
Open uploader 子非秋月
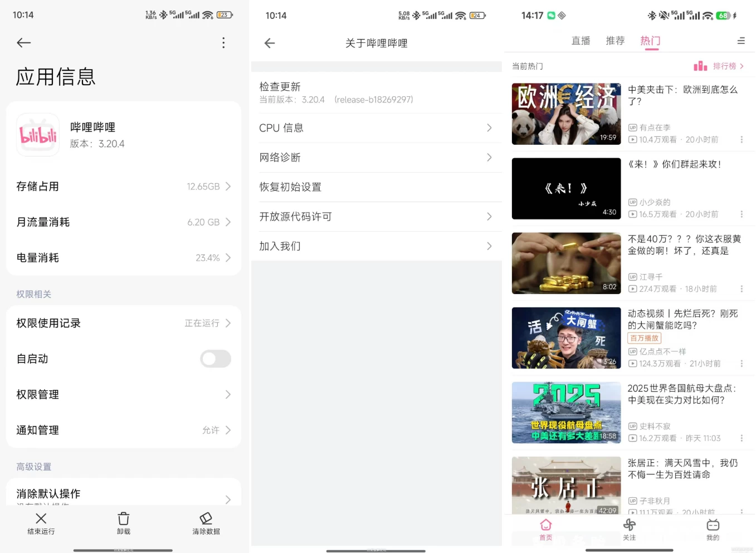[x=655, y=501]
